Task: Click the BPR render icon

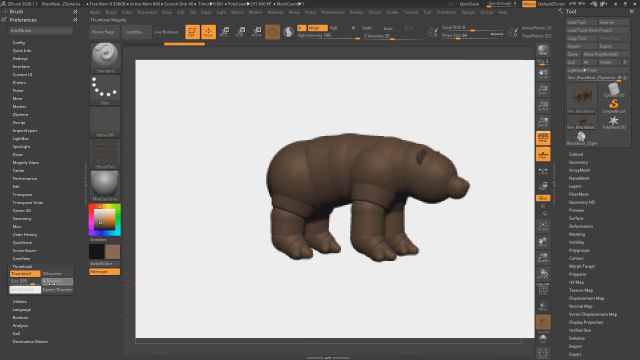Action: click(x=543, y=50)
